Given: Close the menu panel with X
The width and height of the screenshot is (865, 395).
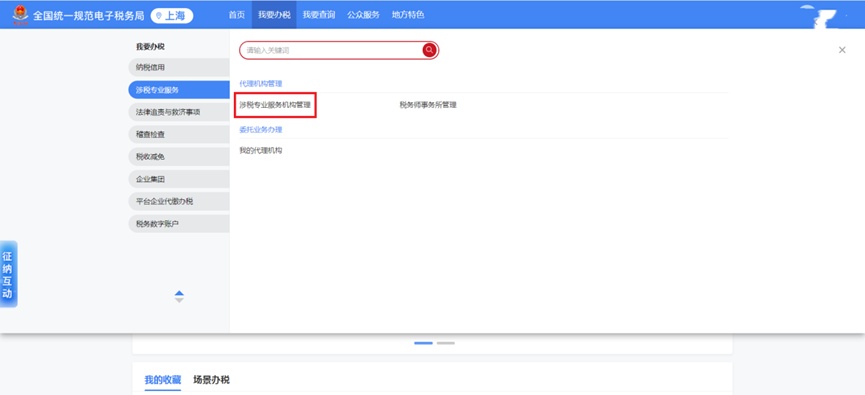Looking at the screenshot, I should (x=842, y=50).
